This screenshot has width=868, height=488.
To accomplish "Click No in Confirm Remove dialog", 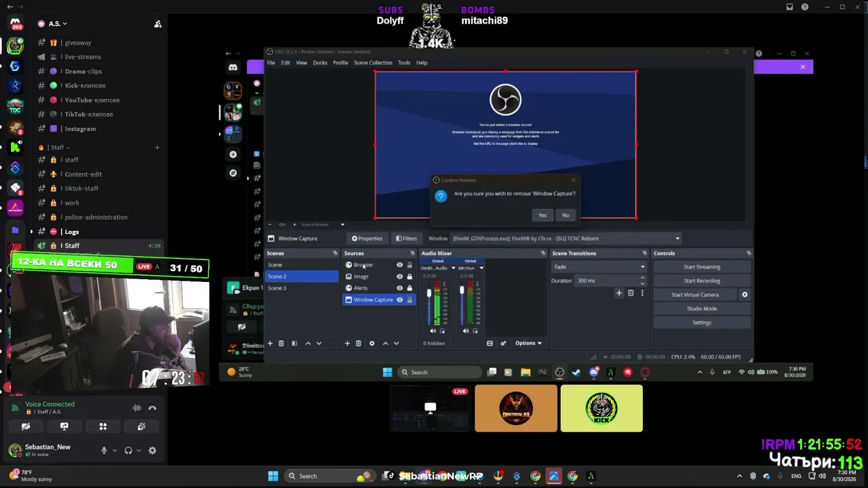I will (566, 215).
